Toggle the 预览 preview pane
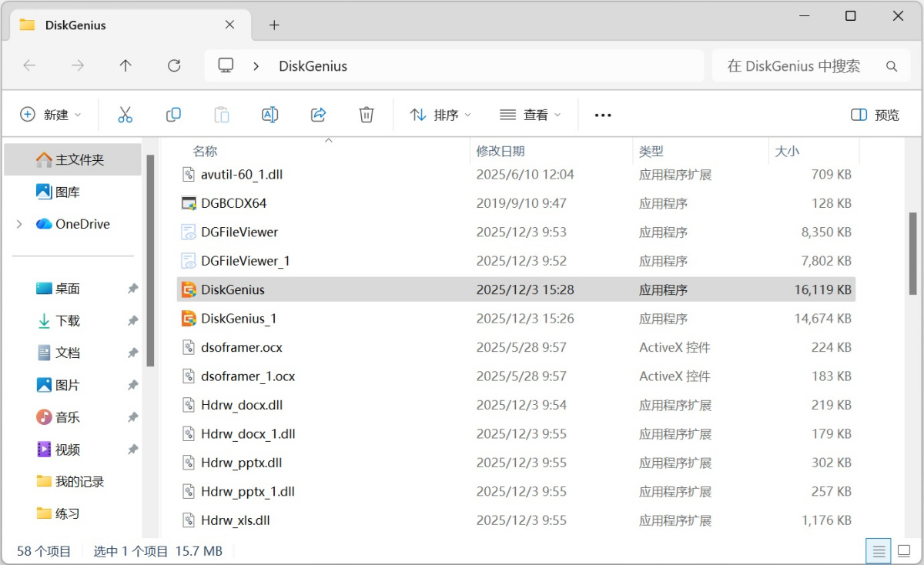Screen dimensions: 924x565 [875, 115]
